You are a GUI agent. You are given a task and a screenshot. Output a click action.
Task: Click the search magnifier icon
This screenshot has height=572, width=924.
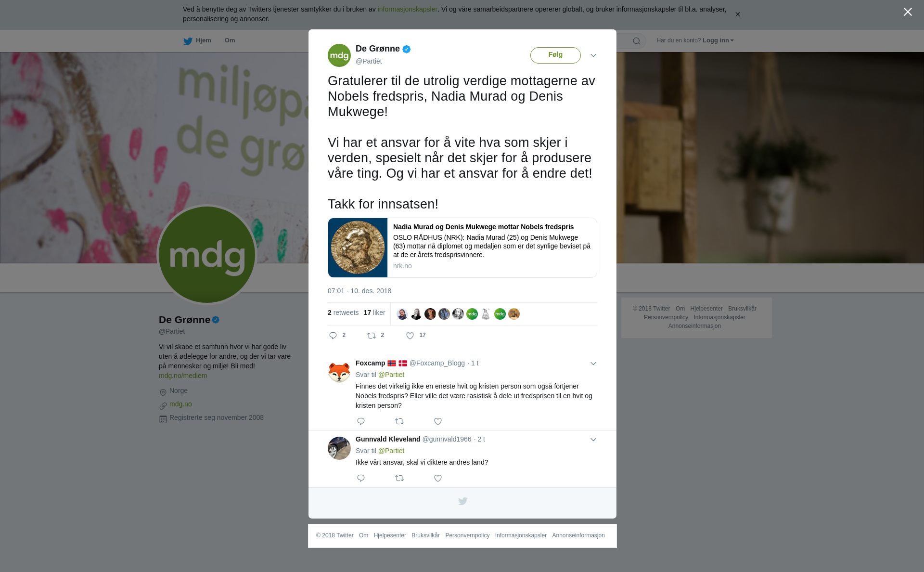[637, 41]
